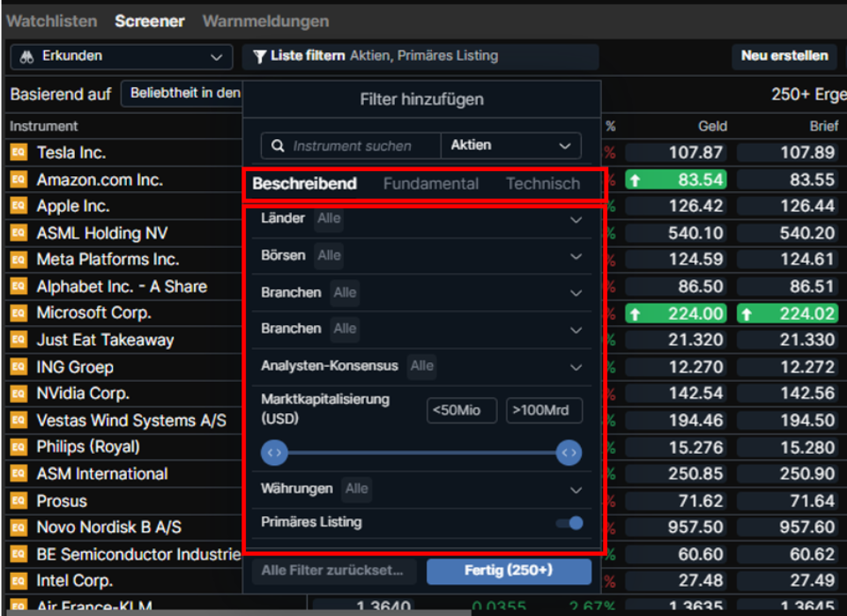Click the left market cap slider handle
The height and width of the screenshot is (616, 847).
click(275, 453)
